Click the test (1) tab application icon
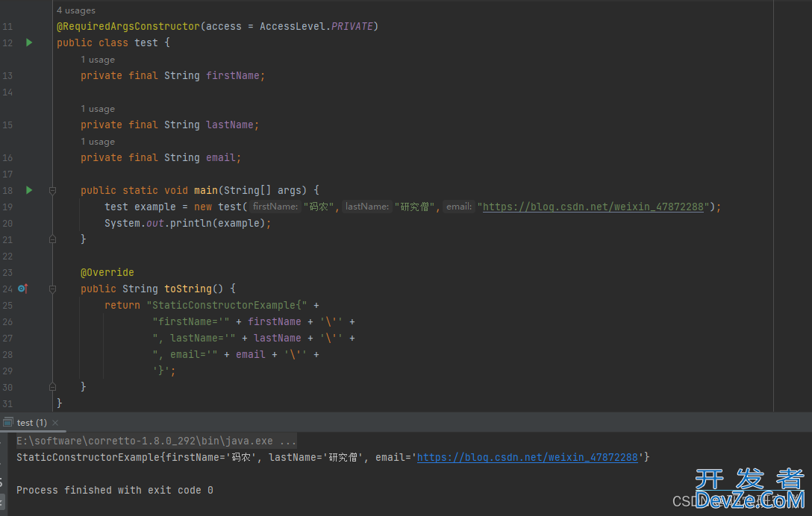 coord(7,422)
